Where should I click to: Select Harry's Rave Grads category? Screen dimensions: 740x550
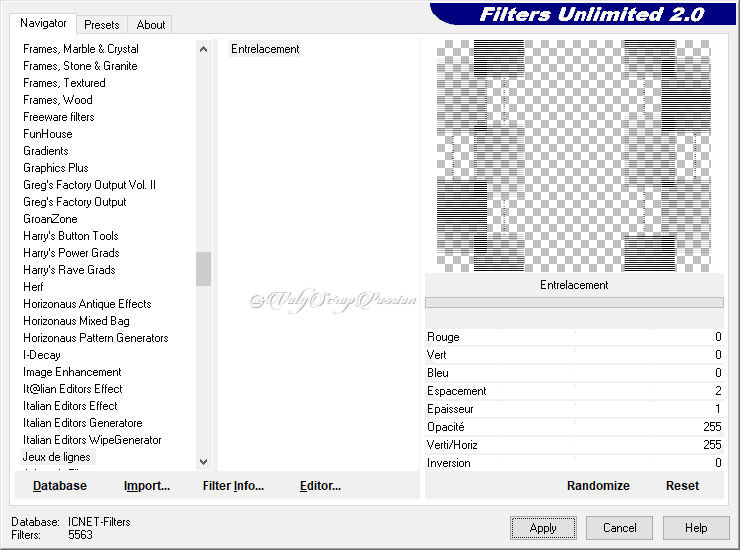(x=69, y=270)
